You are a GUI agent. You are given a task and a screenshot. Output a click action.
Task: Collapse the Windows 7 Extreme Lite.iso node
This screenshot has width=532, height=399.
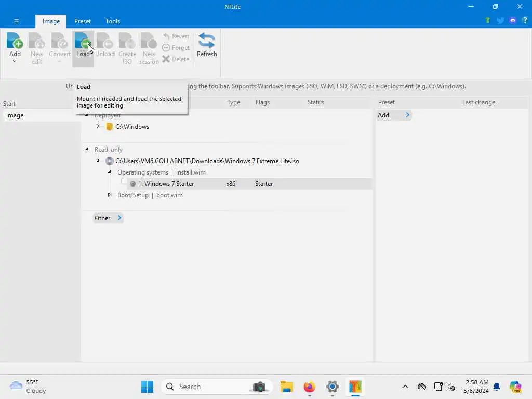point(98,161)
